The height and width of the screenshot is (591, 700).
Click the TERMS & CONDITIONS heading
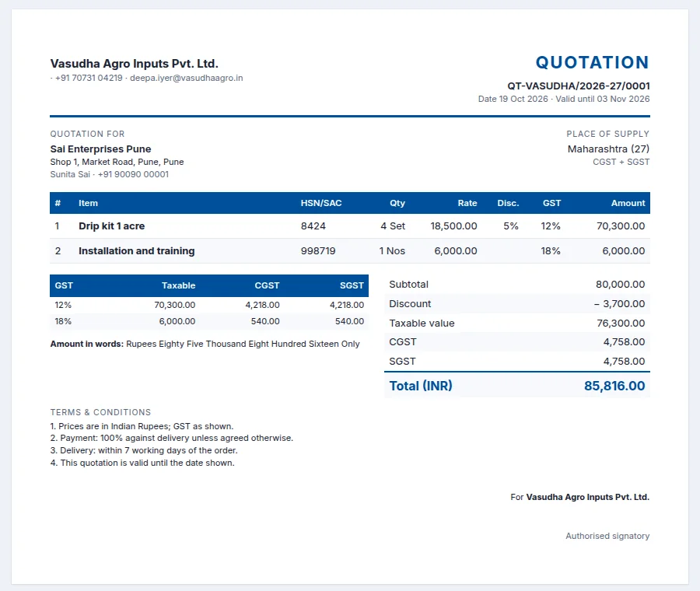(x=100, y=412)
